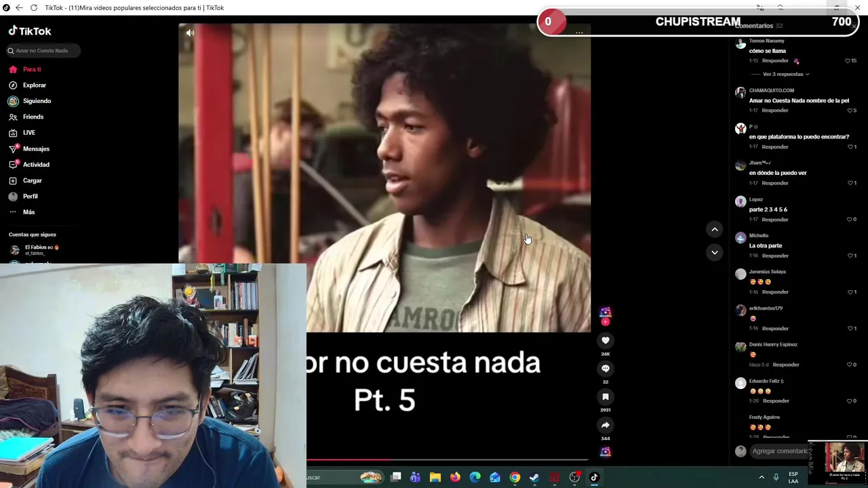
Task: Open TikTok app in taskbar
Action: coord(594,477)
